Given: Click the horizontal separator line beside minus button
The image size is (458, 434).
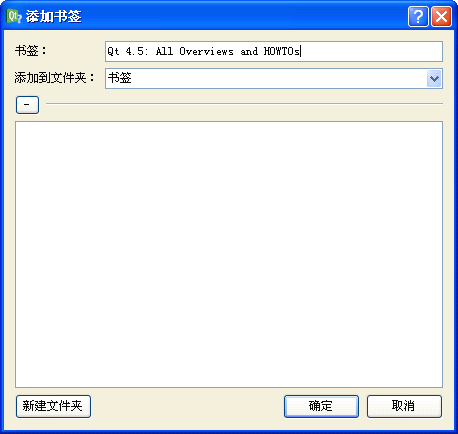Looking at the screenshot, I should [244, 104].
